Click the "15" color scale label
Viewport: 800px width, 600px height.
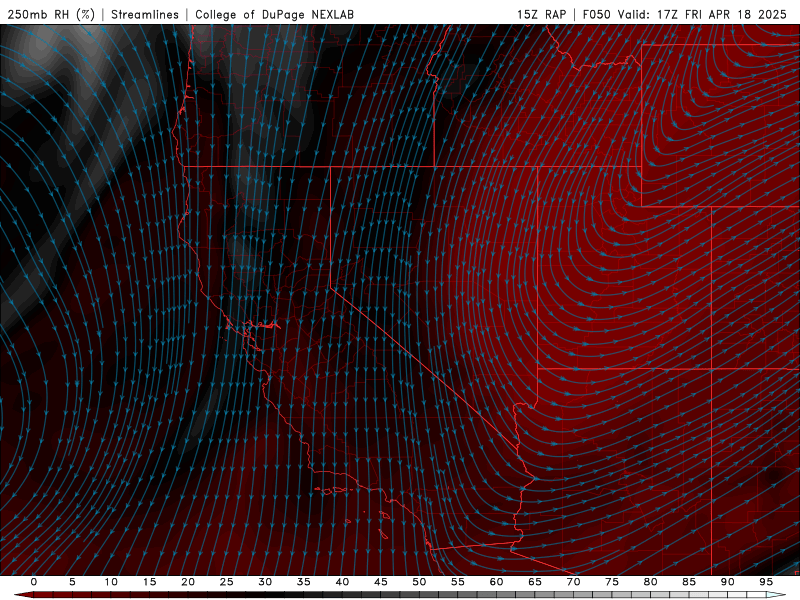(x=149, y=582)
